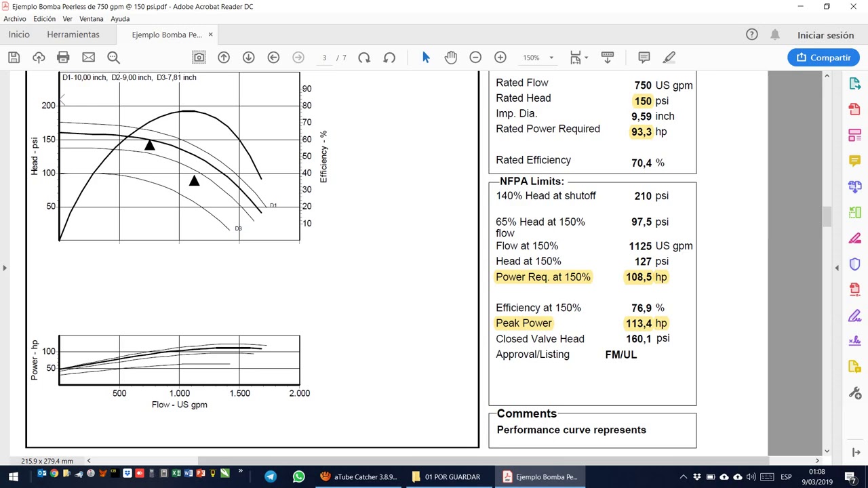Rotate the page counterclockwise
This screenshot has width=868, height=488.
(389, 58)
